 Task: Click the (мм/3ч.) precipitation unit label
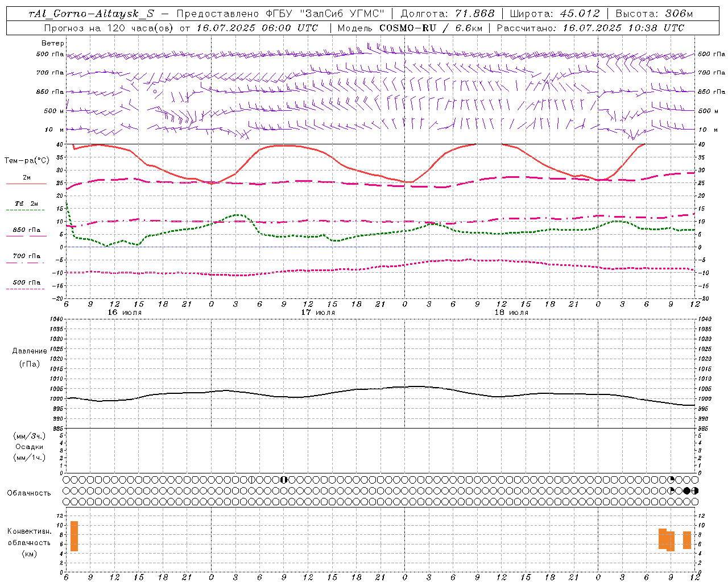point(30,436)
